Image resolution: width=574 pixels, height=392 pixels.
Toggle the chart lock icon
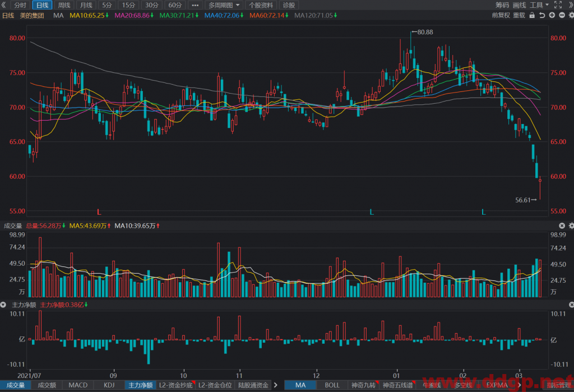(532, 15)
